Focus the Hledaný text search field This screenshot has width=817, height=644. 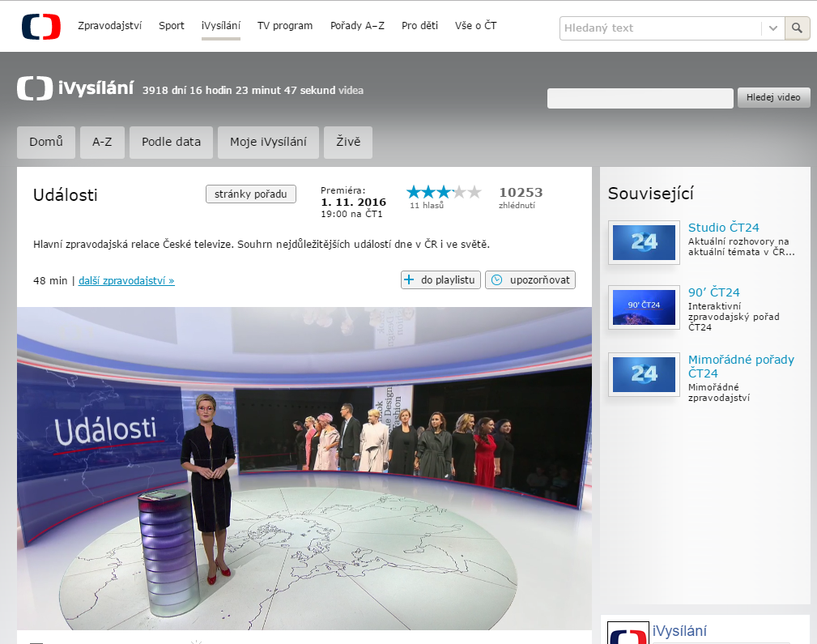(660, 28)
